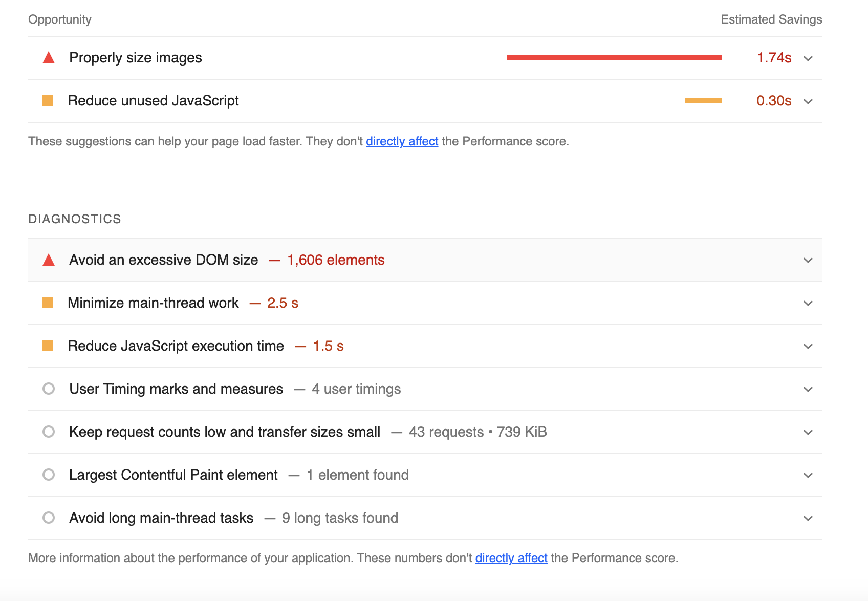Click the orange savings bar for Reduce unused JavaScript
Viewport: 868px width, 601px height.
pos(704,101)
